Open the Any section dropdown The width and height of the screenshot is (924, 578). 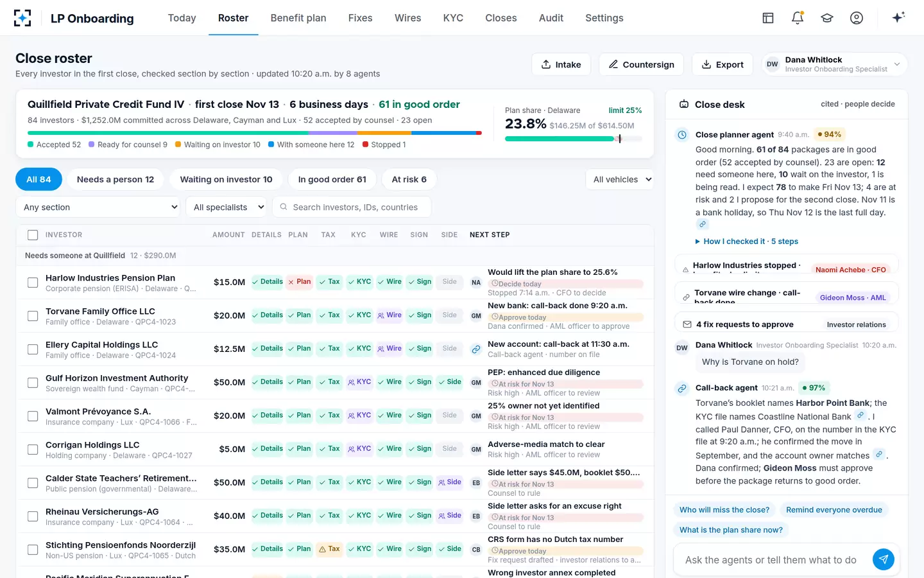(98, 207)
